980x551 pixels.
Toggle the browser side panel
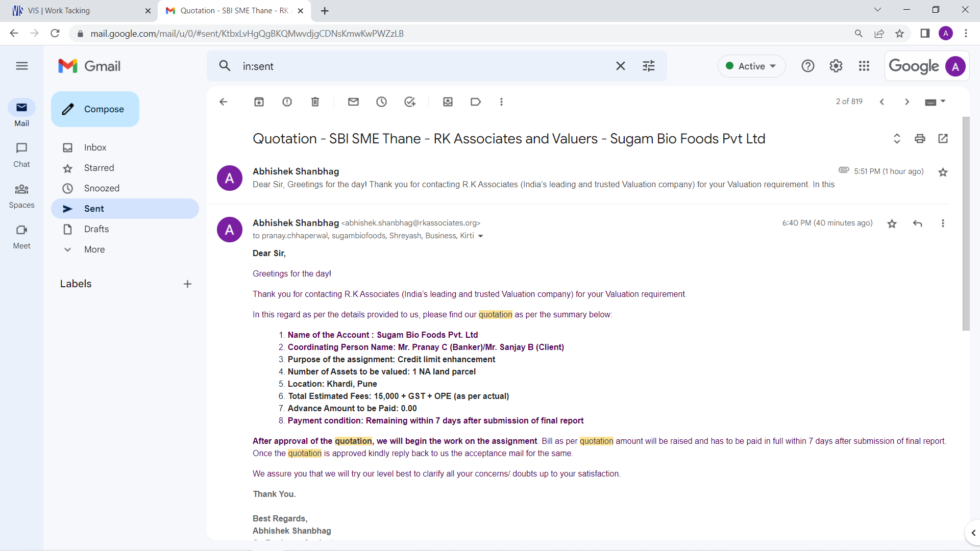pos(925,34)
